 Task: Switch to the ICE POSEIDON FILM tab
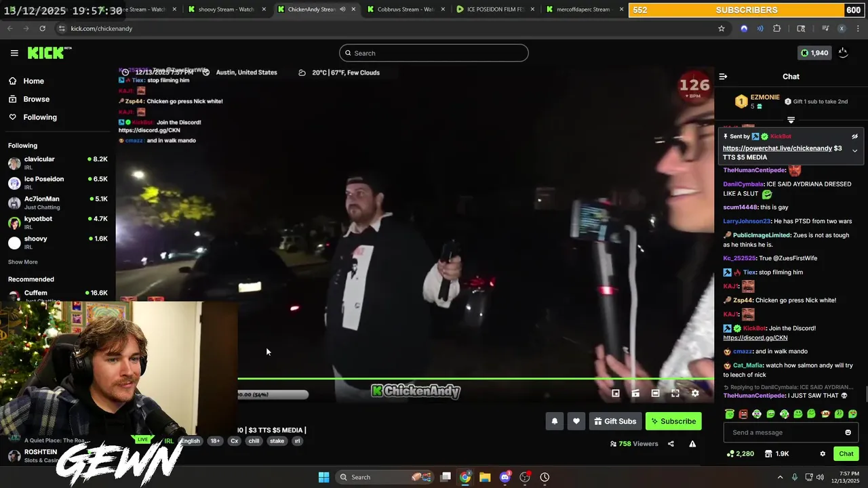pos(495,9)
